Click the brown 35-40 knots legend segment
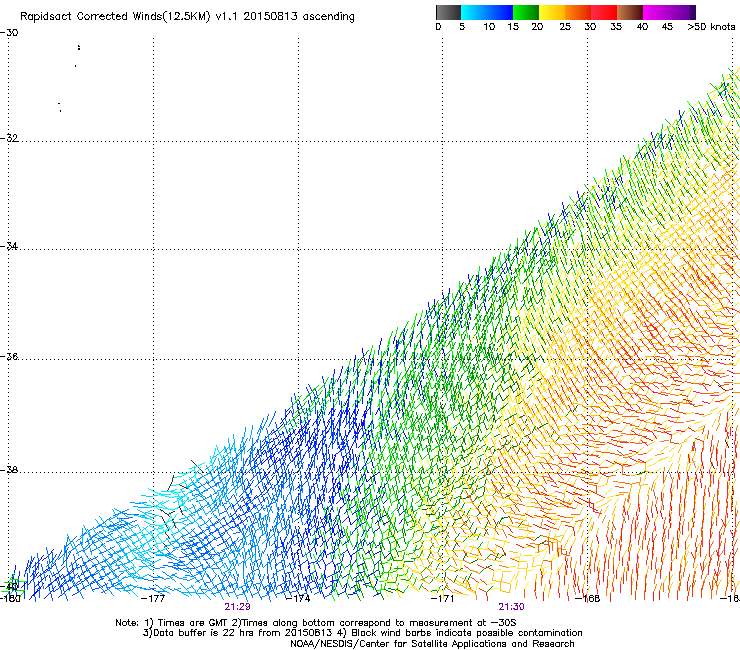The width and height of the screenshot is (740, 650). [630, 12]
